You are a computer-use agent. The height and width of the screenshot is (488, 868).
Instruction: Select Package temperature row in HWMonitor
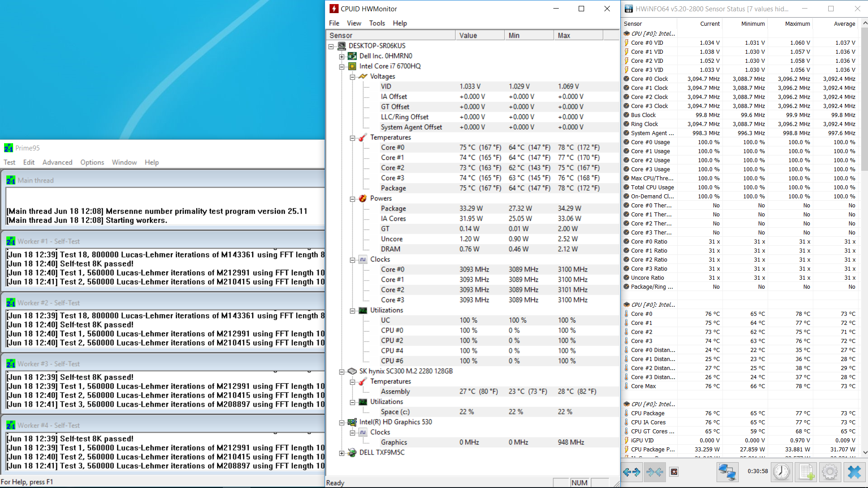point(472,188)
